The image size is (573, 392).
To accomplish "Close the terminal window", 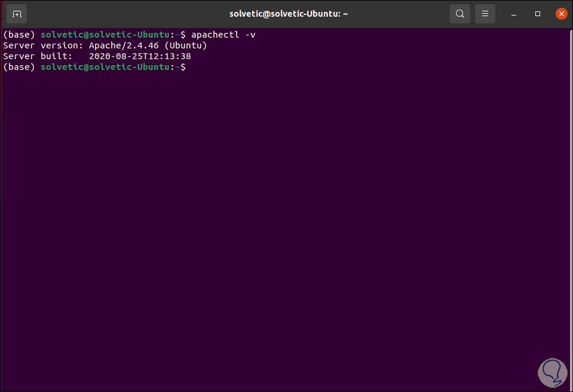I will [561, 14].
